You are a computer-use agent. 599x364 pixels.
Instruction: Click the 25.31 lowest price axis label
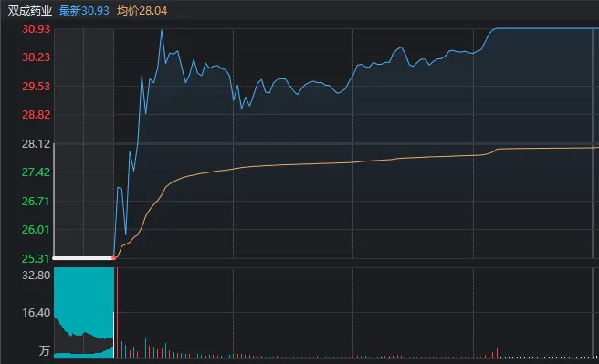click(37, 259)
